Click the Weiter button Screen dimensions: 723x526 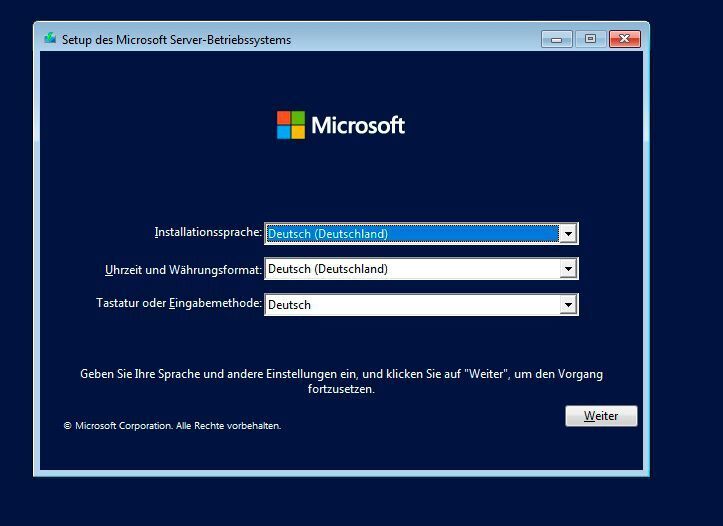point(601,416)
